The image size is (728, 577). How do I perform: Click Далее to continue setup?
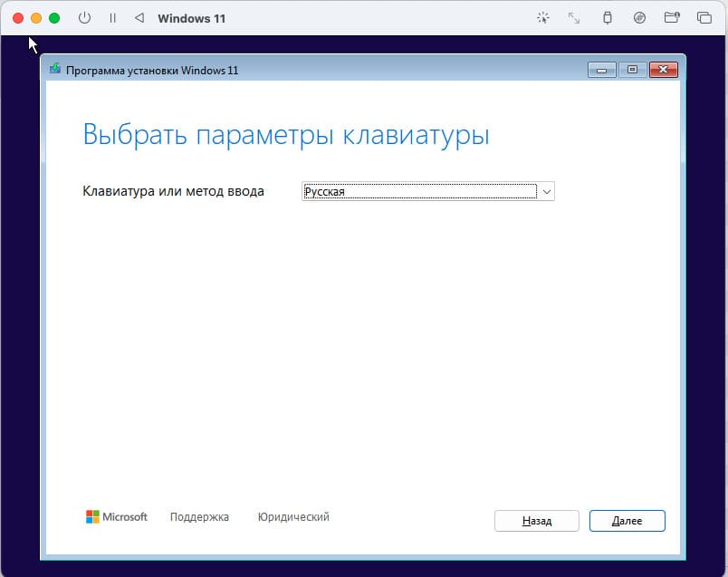click(627, 521)
